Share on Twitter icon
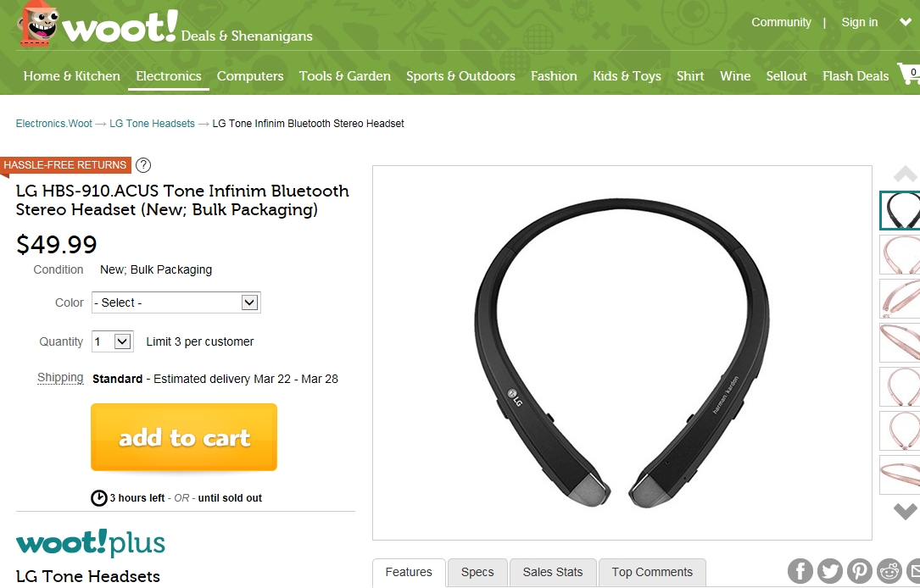The image size is (920, 588). pyautogui.click(x=829, y=571)
